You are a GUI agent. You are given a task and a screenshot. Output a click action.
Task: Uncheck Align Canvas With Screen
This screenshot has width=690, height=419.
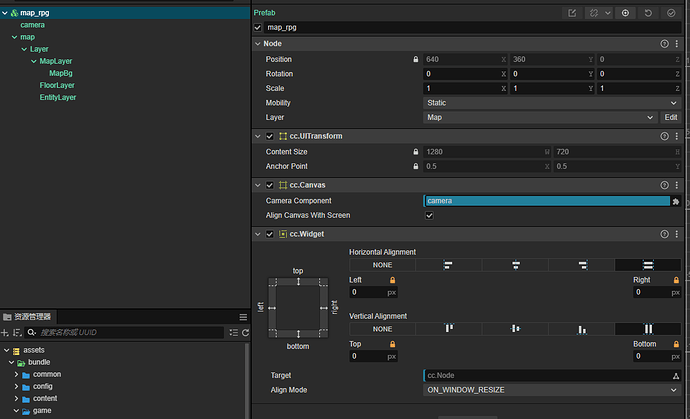pos(429,215)
